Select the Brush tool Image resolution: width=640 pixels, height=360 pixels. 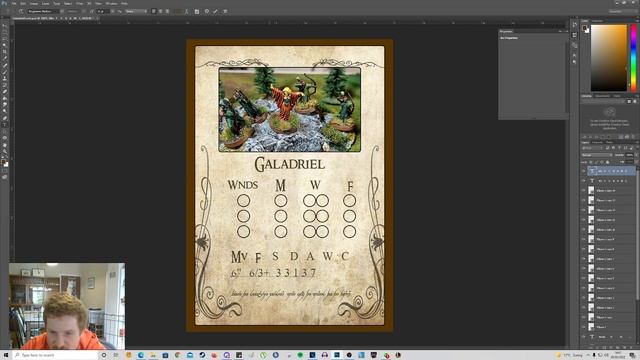click(5, 71)
